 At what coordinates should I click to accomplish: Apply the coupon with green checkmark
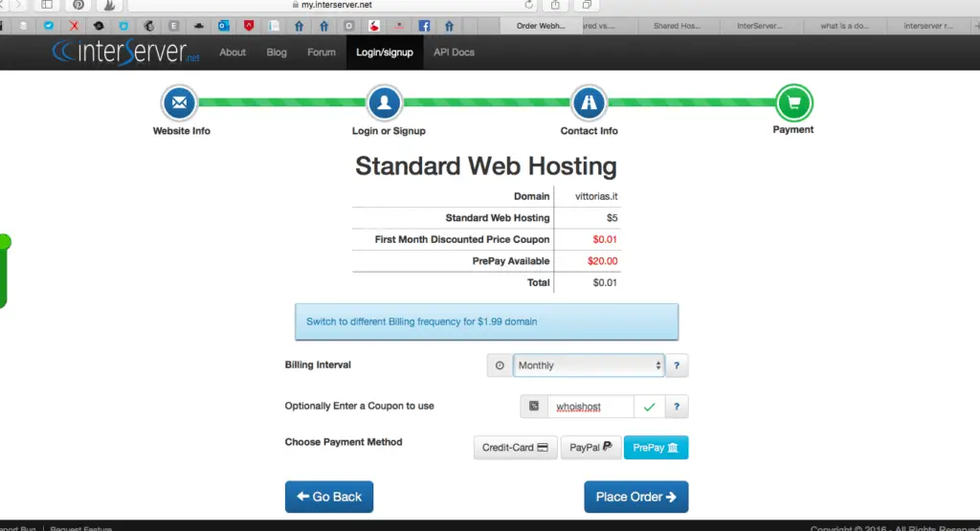point(650,407)
